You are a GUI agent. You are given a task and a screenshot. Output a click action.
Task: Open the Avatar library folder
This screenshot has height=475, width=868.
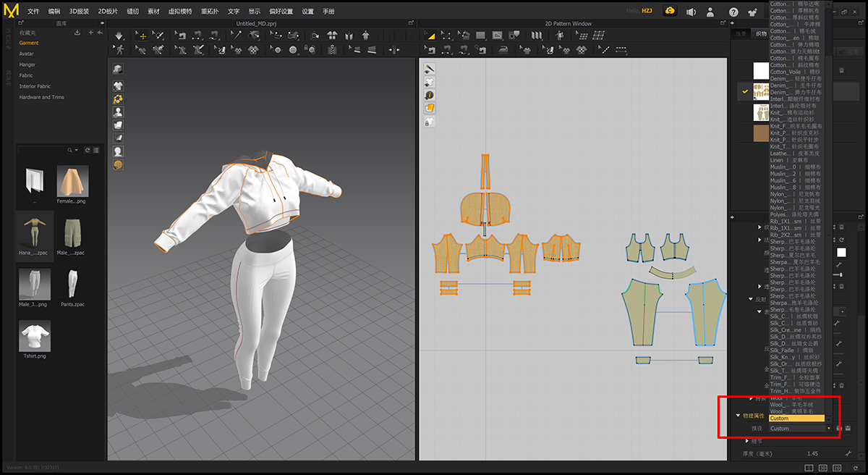click(27, 54)
